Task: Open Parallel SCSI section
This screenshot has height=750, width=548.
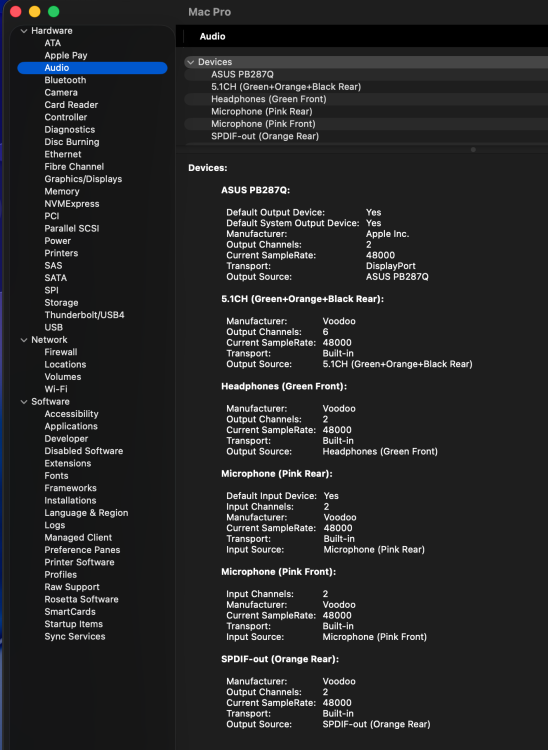Action: click(72, 229)
